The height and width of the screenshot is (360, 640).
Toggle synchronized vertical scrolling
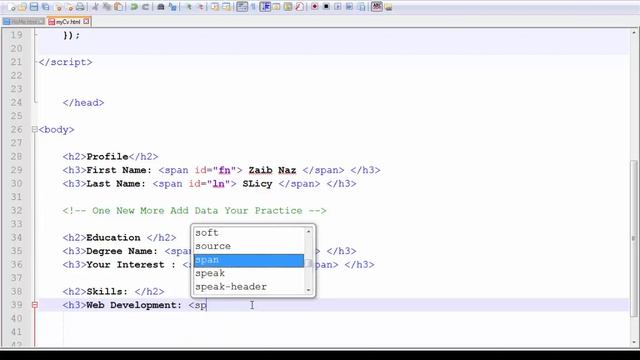pyautogui.click(x=215, y=7)
